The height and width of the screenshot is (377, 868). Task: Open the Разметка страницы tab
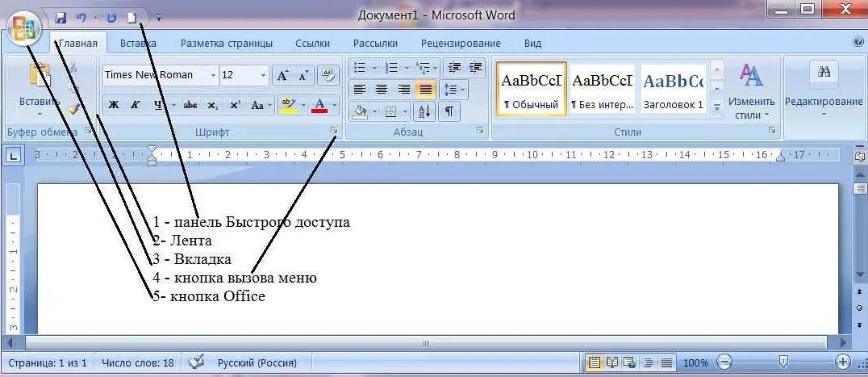coord(227,43)
